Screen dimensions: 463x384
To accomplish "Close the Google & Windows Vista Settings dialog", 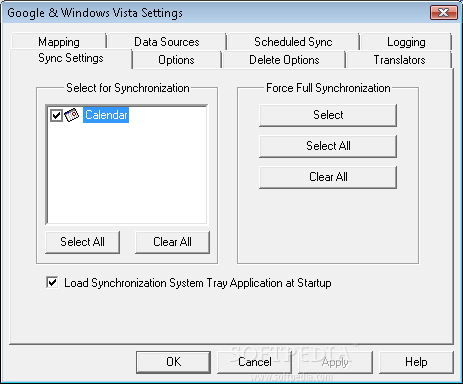I will 444,13.
